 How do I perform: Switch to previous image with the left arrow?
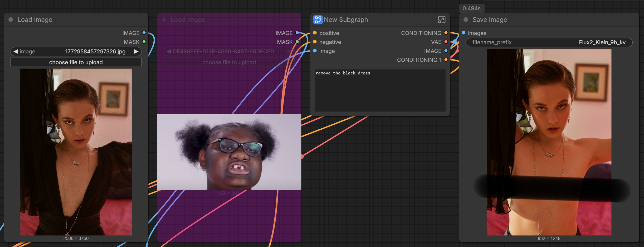[x=16, y=52]
